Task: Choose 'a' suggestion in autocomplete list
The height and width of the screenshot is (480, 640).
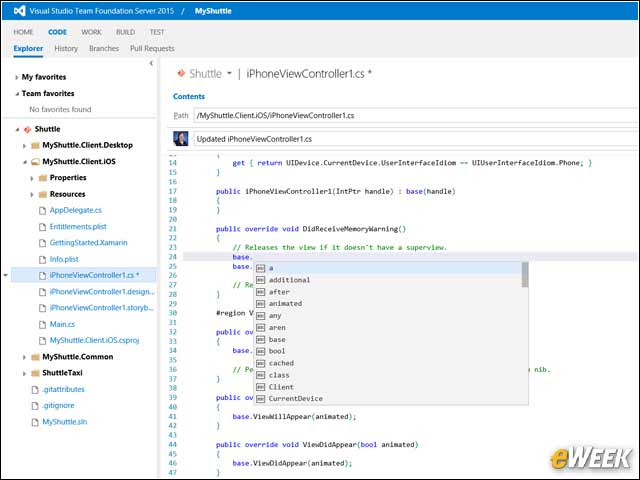Action: [x=387, y=268]
